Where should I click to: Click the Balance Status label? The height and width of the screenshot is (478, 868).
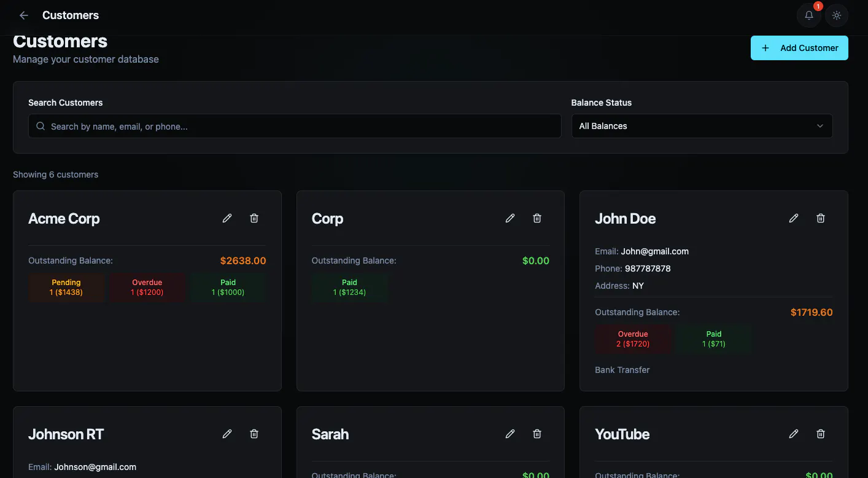(x=601, y=103)
